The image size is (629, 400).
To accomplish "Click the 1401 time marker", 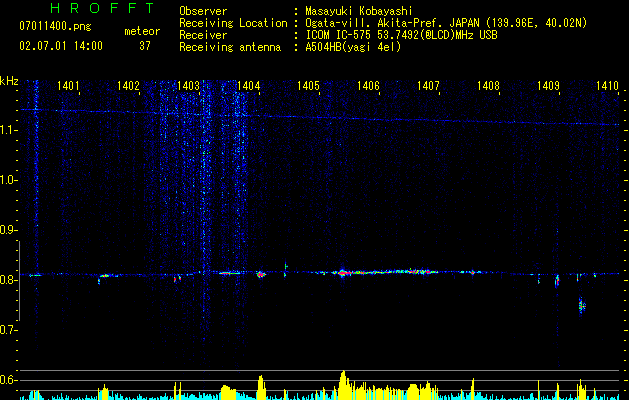I will tap(68, 85).
